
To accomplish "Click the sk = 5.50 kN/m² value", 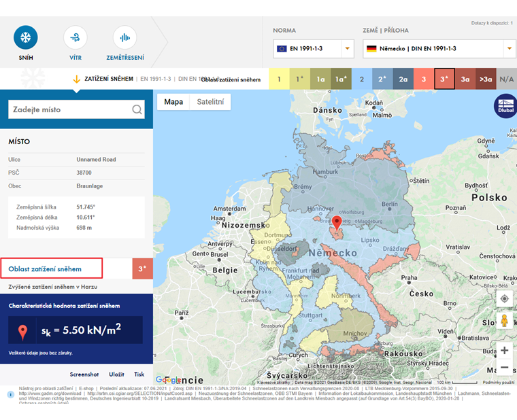I will [81, 330].
